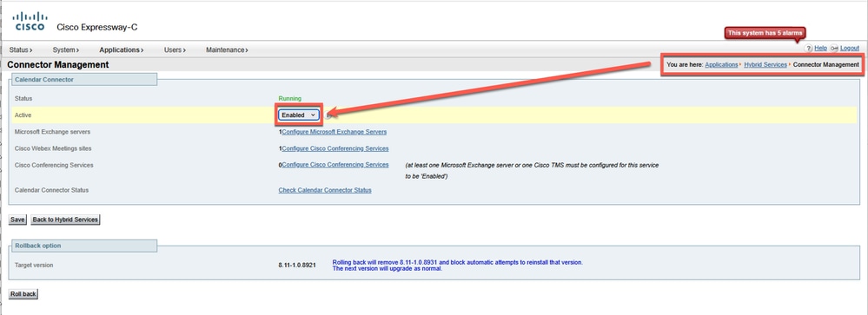Open the alarms notification 'This system has 5 alarms'
Image resolution: width=868 pixels, height=315 pixels.
765,33
